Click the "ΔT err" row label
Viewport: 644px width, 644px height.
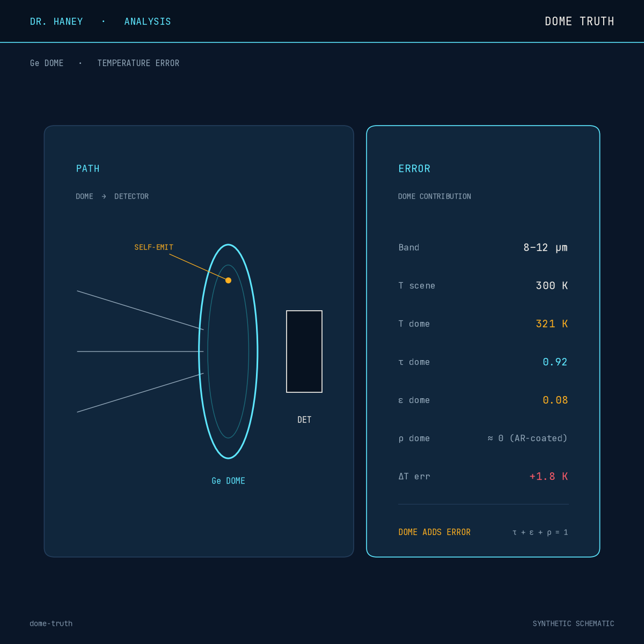(414, 477)
